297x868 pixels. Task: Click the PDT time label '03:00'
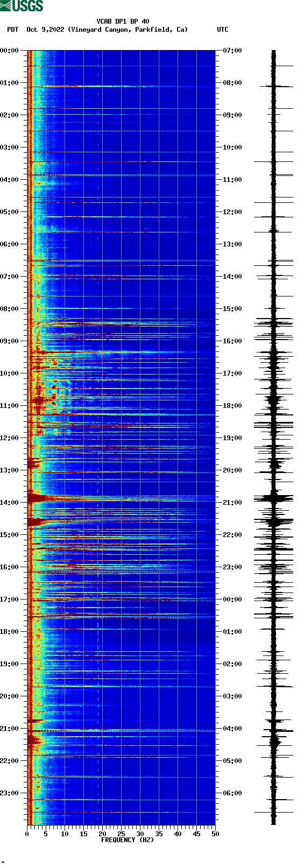pyautogui.click(x=10, y=147)
